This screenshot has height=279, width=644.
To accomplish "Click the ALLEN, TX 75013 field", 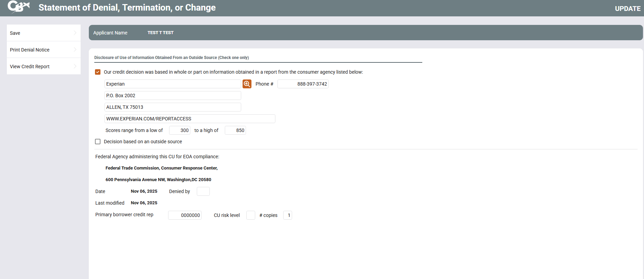I will click(x=173, y=107).
